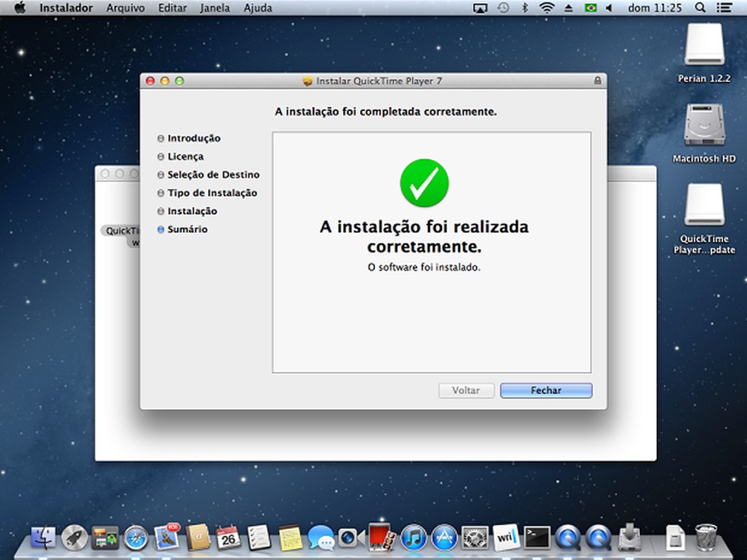Open the Arquivo menu
Image resolution: width=747 pixels, height=560 pixels.
(124, 8)
